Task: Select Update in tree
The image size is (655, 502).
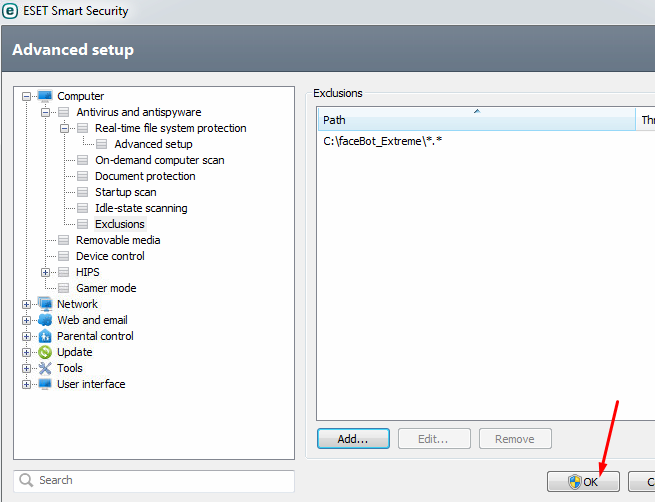Action: point(74,352)
